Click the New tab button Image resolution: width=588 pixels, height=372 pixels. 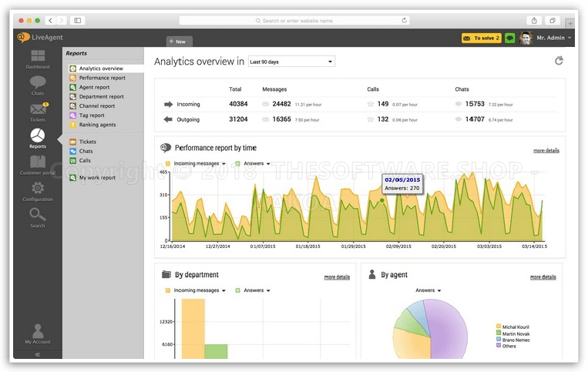(x=178, y=42)
